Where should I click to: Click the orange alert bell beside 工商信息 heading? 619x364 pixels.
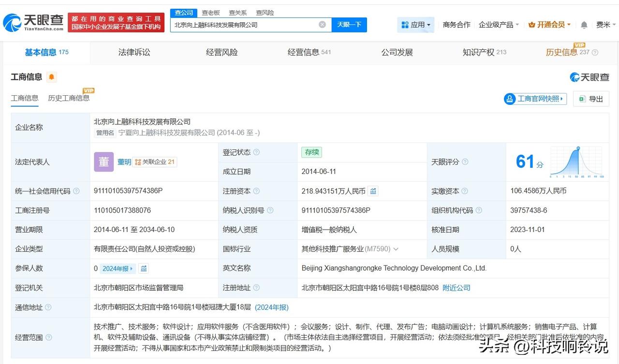tap(52, 77)
